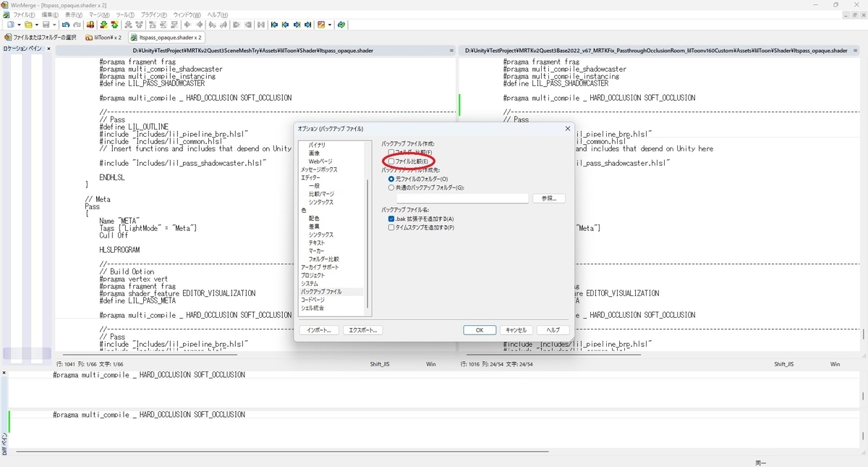Click the First Difference toolbar icon

153,25
